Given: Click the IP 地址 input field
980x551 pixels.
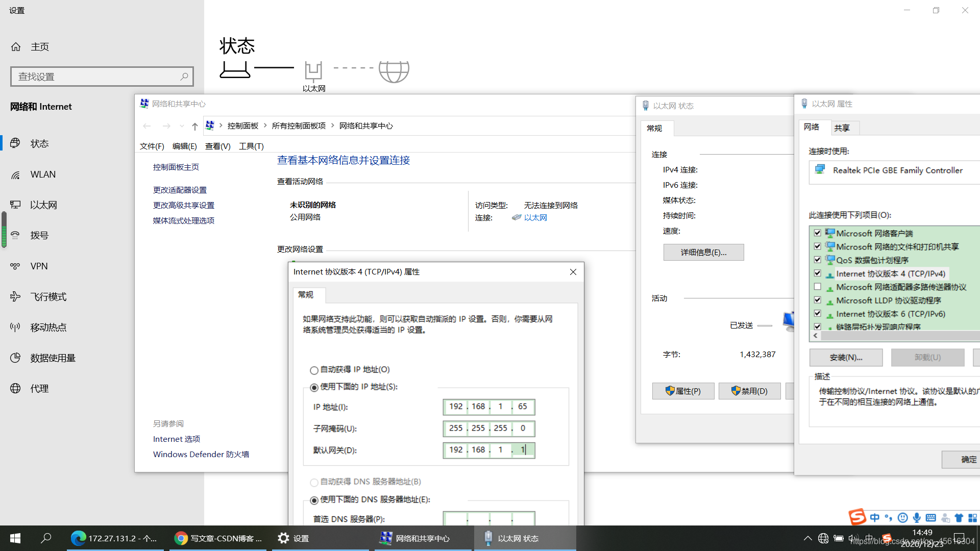Looking at the screenshot, I should point(489,407).
